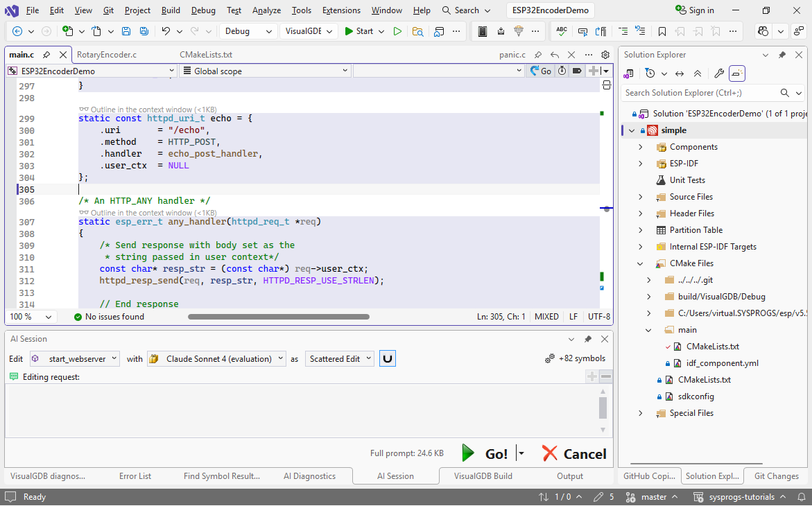
Task: Click the Save All toolbar icon
Action: tap(144, 31)
